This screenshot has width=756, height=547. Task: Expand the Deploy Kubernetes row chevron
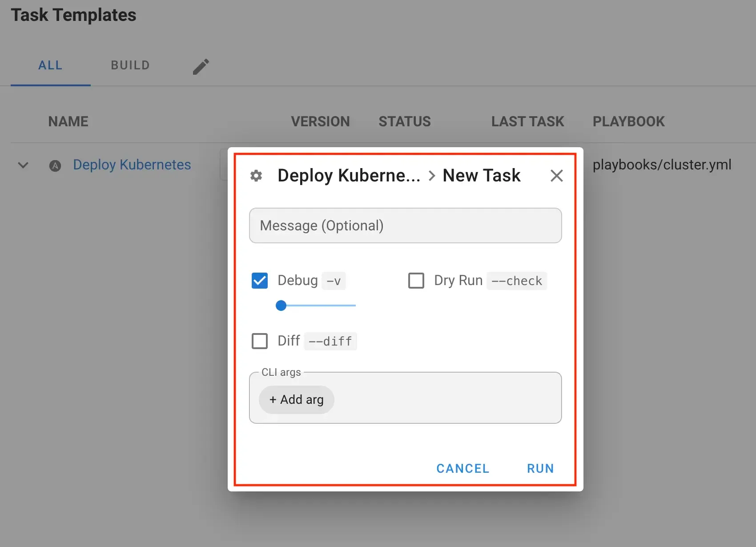(23, 165)
